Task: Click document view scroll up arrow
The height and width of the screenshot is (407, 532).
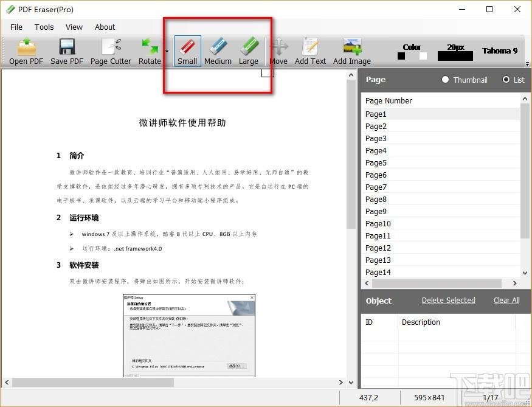Action: pyautogui.click(x=351, y=75)
